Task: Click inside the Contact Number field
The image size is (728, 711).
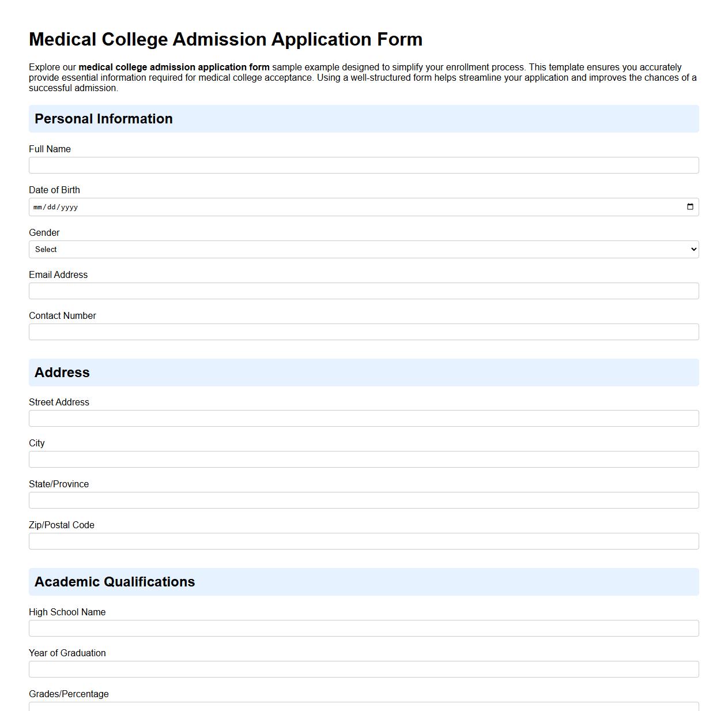Action: pos(363,332)
